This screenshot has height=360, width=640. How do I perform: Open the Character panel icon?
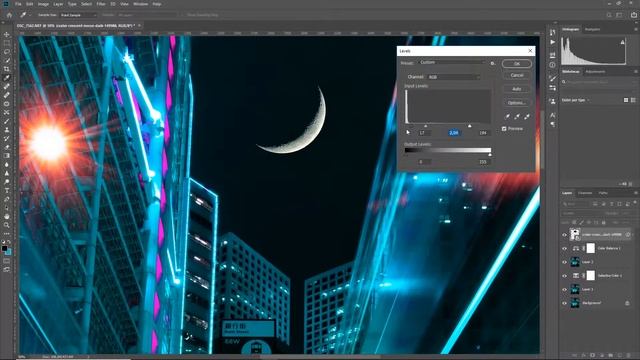pyautogui.click(x=553, y=116)
